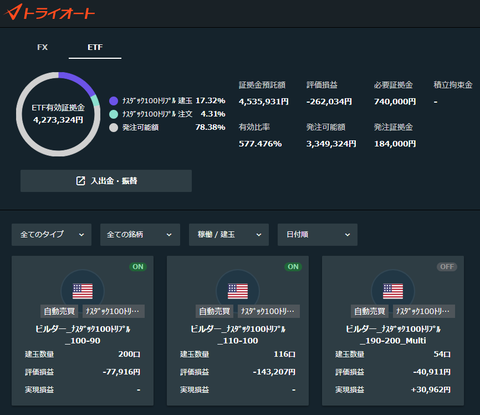Click the teal ナスダック100トリプル 注文 legend dot
This screenshot has width=480, height=415.
point(114,114)
